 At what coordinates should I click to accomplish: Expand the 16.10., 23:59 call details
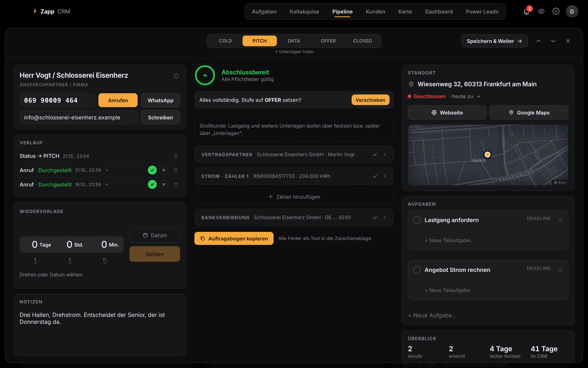point(106,184)
